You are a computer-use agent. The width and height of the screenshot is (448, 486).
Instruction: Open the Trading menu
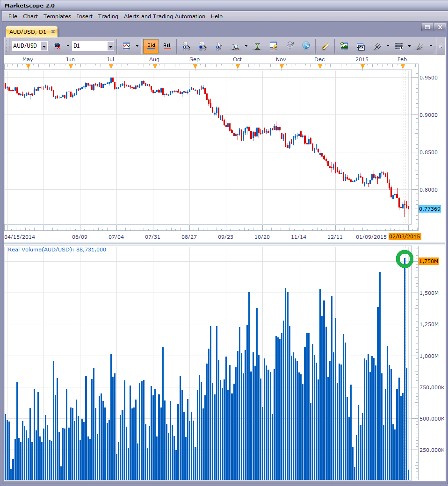(108, 16)
